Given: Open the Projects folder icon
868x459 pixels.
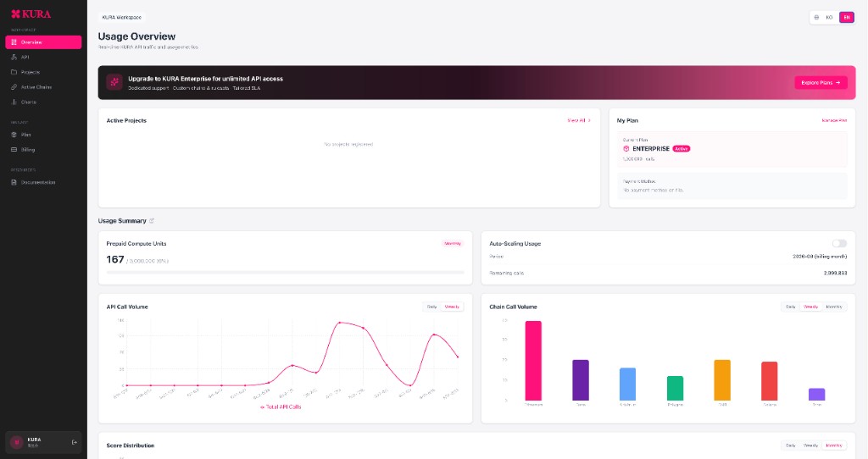Looking at the screenshot, I should 14,72.
